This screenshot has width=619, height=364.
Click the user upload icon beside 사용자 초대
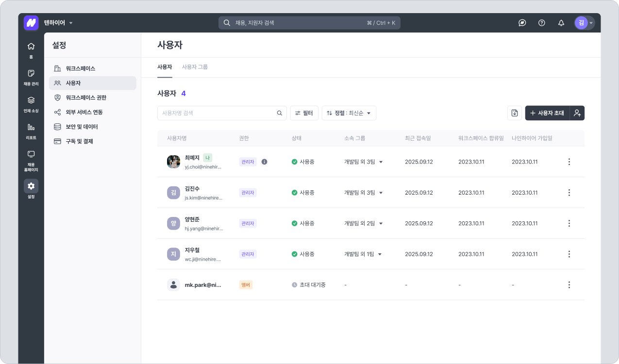pyautogui.click(x=577, y=113)
